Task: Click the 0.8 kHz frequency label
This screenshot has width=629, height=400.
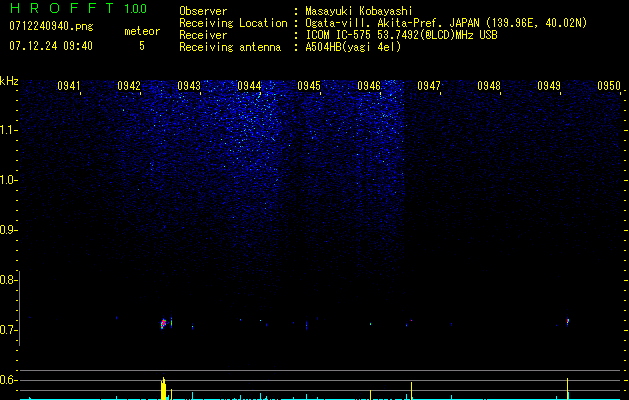Action: (7, 280)
